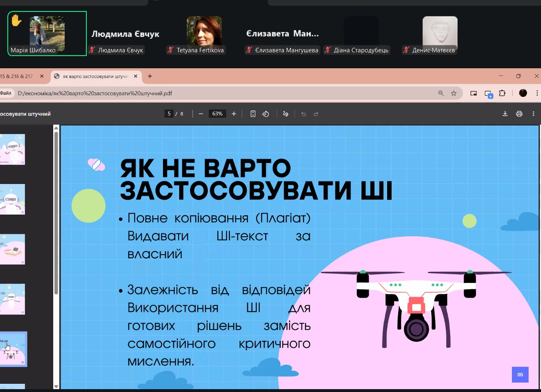Zoom out the PDF with minus button

point(201,114)
